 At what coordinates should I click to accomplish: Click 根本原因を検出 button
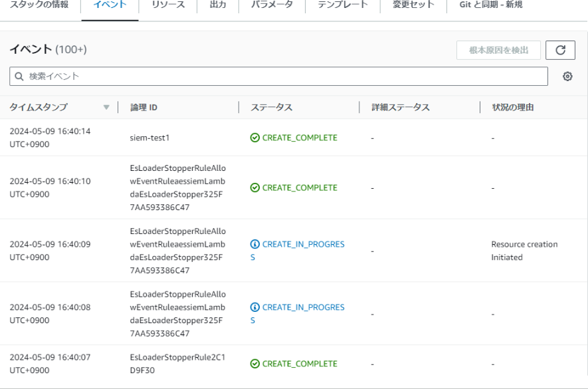coord(498,51)
